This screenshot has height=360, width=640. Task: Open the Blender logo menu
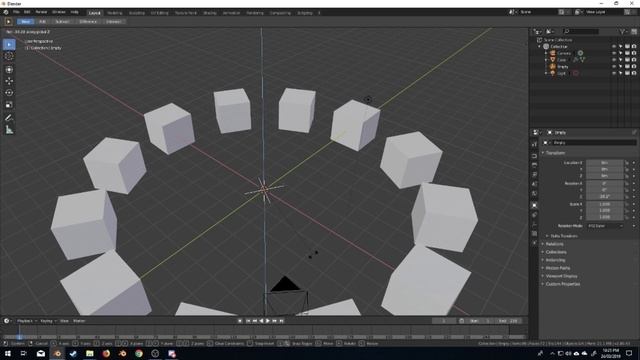tap(6, 12)
